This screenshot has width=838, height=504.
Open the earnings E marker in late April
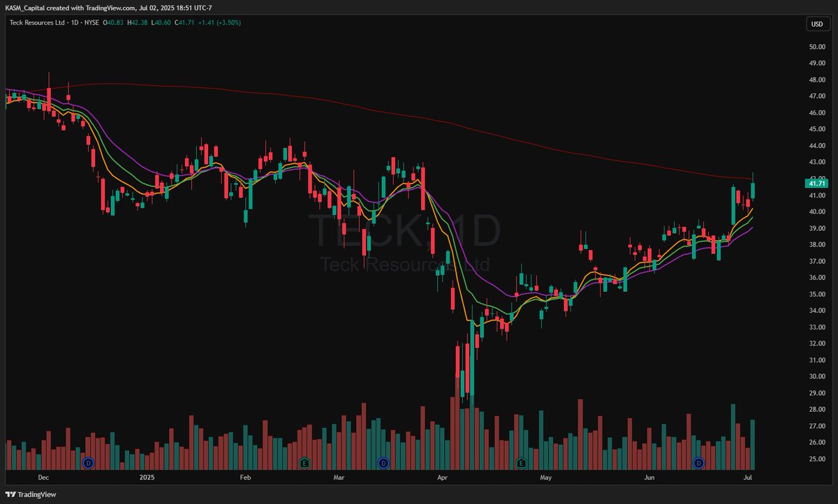pos(520,463)
